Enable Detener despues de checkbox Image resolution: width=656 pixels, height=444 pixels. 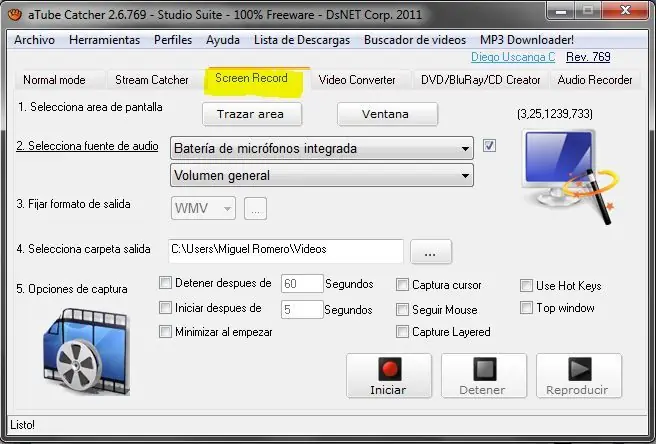[165, 283]
